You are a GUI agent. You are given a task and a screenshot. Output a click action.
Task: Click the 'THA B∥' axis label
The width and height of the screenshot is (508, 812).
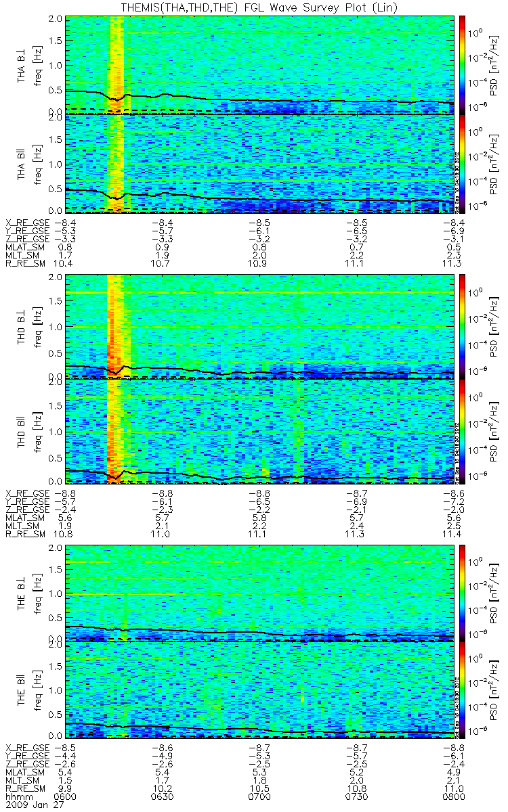coord(22,164)
